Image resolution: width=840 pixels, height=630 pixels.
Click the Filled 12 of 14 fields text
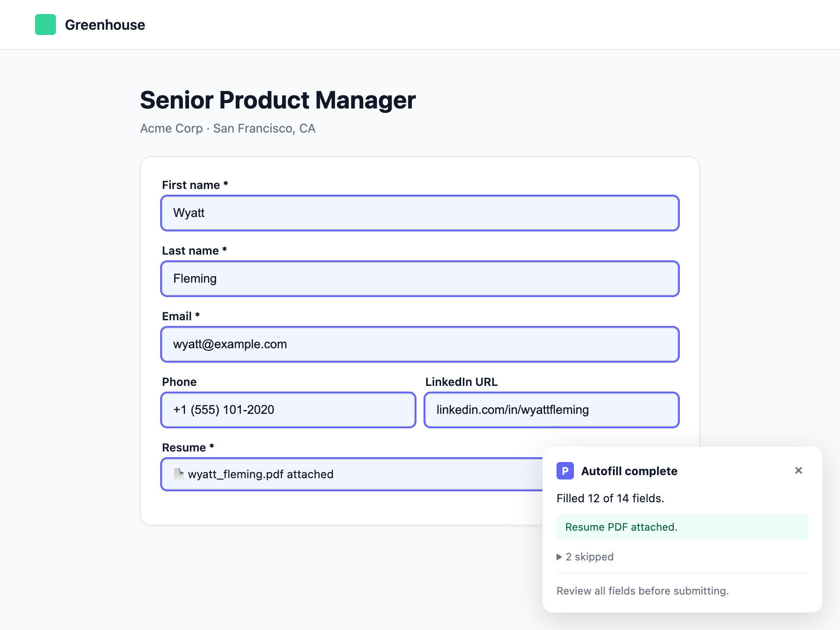(610, 498)
